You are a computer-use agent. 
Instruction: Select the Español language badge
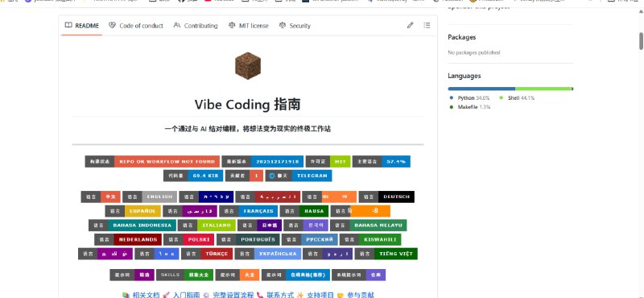(x=133, y=211)
